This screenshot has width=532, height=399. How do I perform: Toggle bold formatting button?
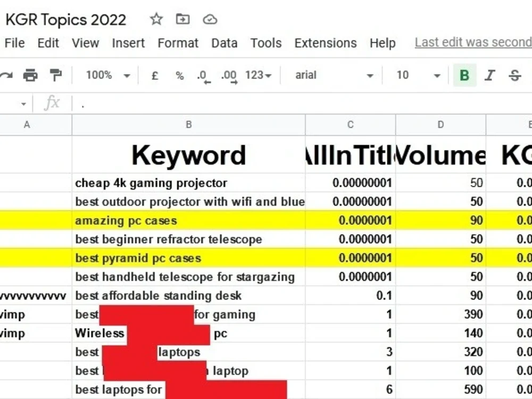click(464, 75)
